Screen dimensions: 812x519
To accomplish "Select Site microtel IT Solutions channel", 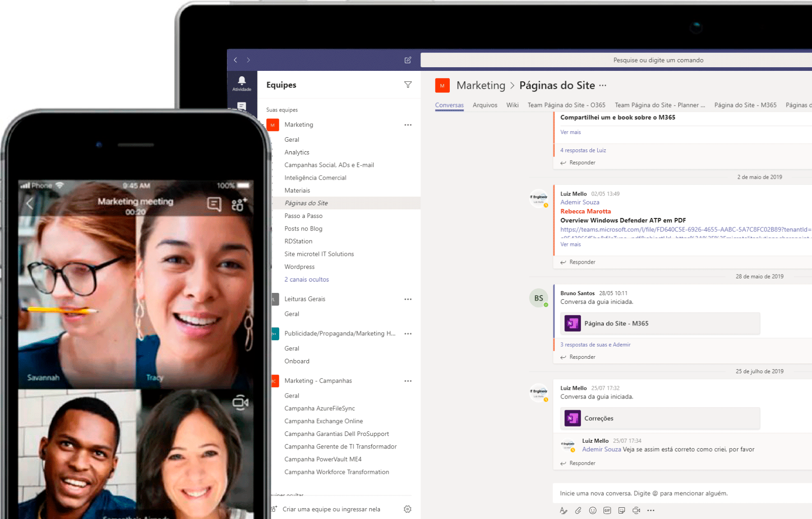I will point(319,254).
